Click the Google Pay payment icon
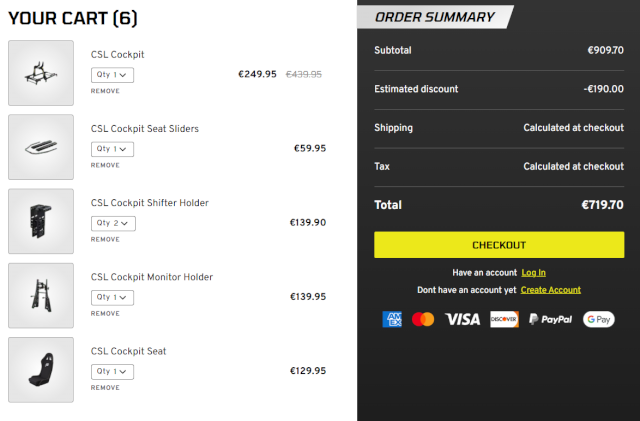 click(x=598, y=319)
